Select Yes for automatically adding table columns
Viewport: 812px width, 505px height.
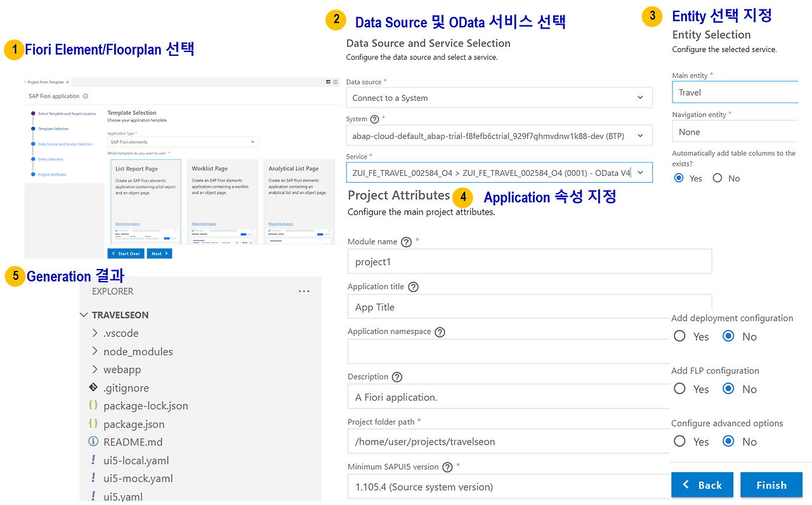click(679, 178)
